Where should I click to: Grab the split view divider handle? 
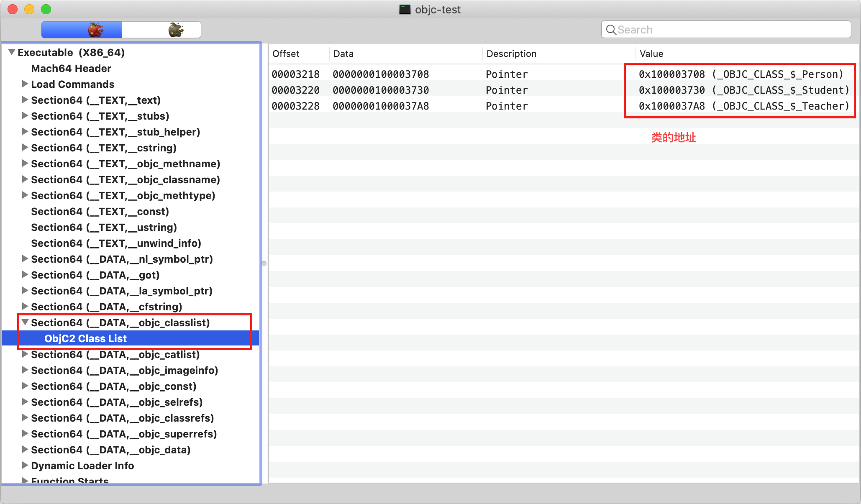click(x=264, y=264)
